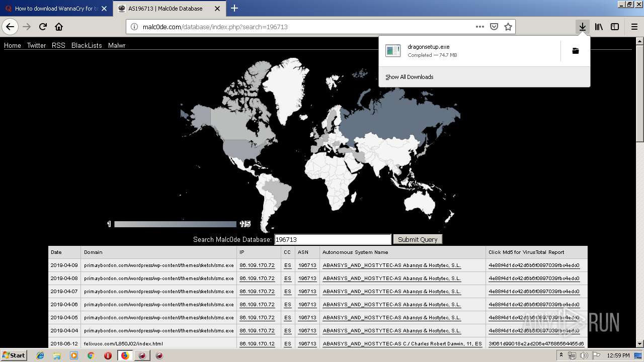Open network icon in system tray
Screen dimensions: 644x362
click(572, 355)
